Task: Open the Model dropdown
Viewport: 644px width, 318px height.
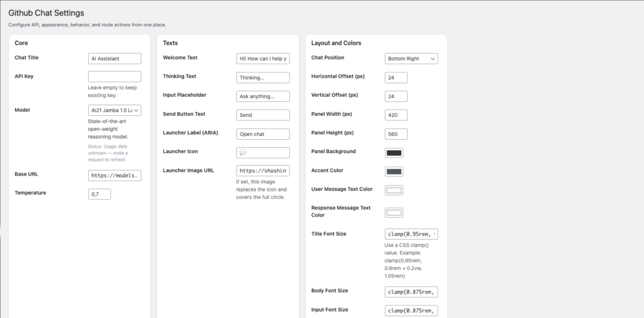Action: pyautogui.click(x=114, y=110)
